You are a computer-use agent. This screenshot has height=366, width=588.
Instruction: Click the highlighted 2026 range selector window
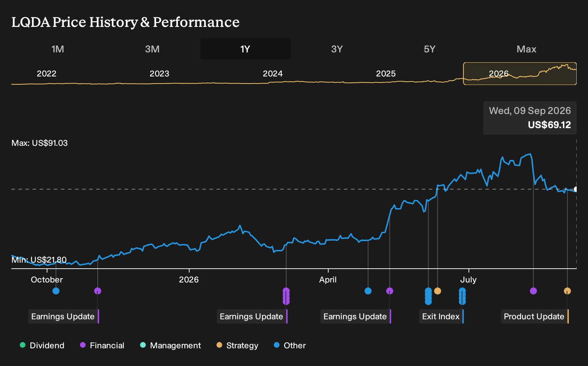[x=520, y=74]
